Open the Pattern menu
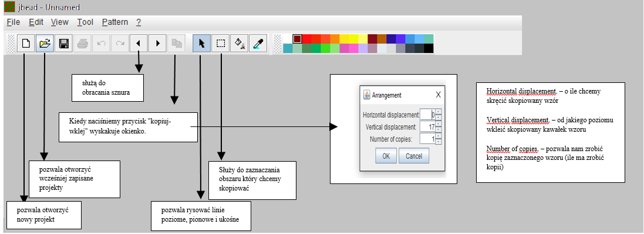The height and width of the screenshot is (234, 644). (115, 22)
